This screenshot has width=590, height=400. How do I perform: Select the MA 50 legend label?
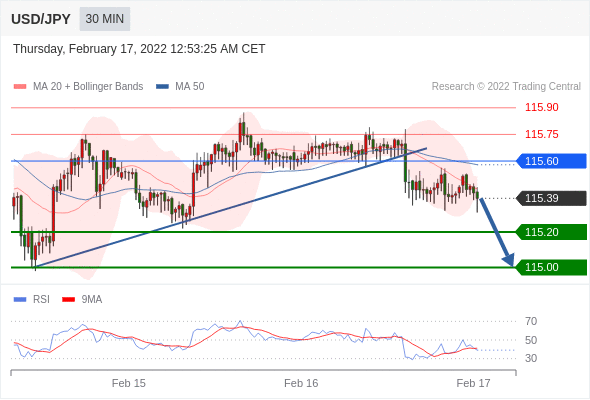pos(190,87)
